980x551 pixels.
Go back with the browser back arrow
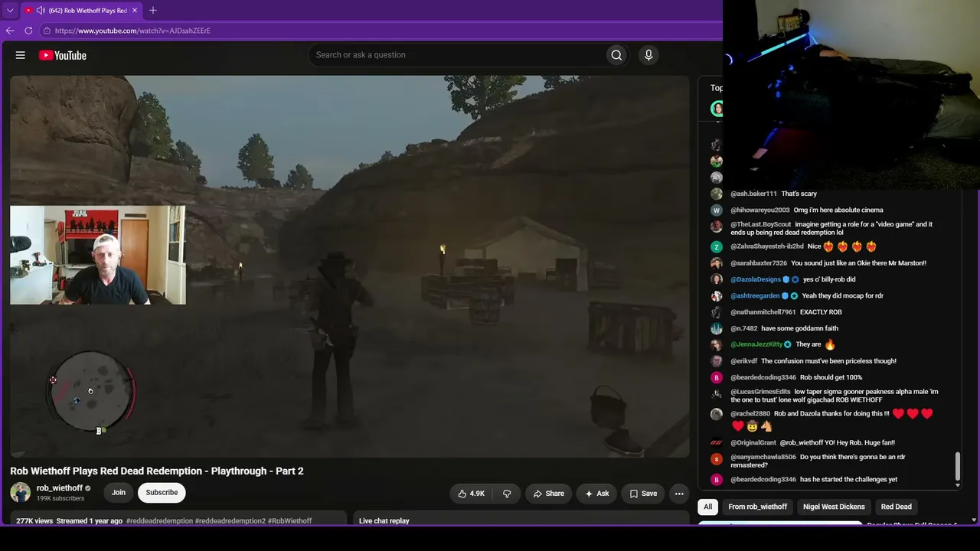[10, 31]
